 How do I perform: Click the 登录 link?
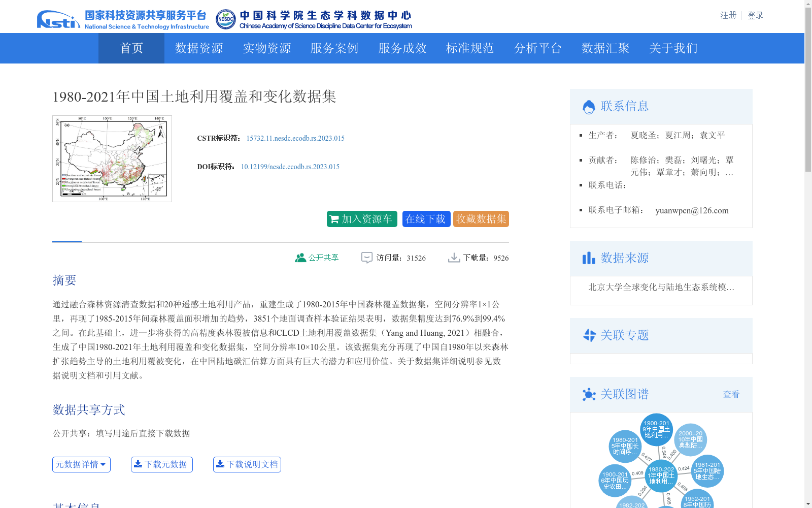755,15
